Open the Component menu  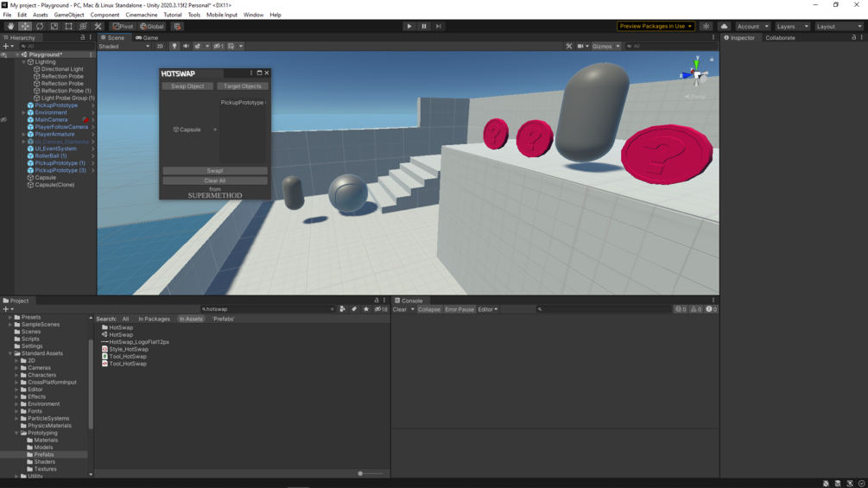(105, 15)
